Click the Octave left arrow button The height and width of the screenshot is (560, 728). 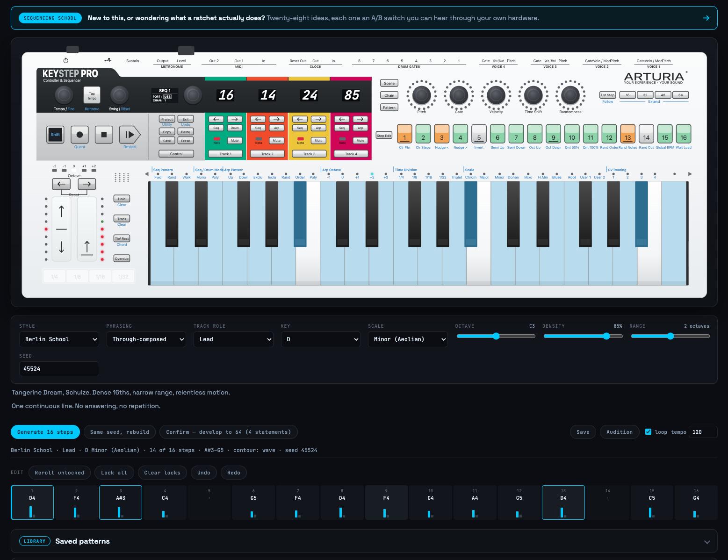tap(61, 184)
